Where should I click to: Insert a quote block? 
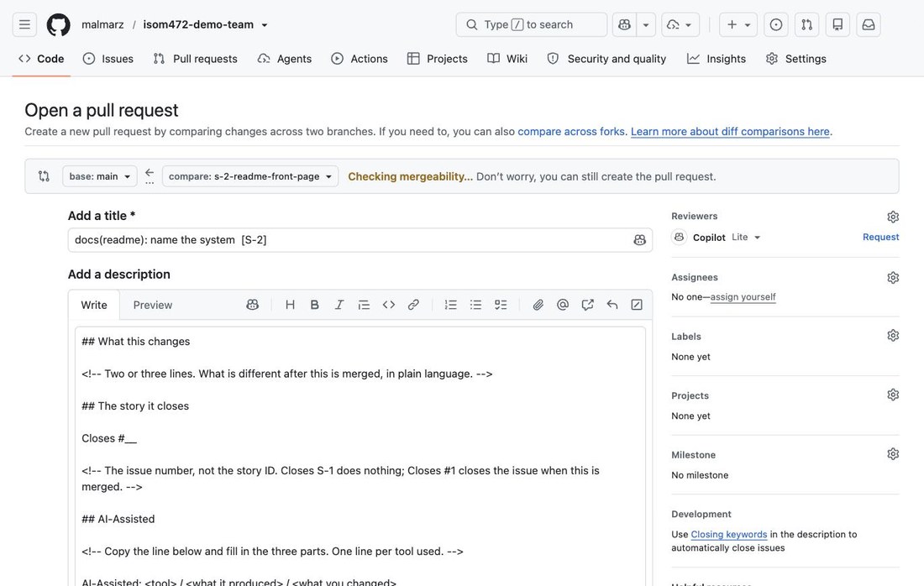click(x=365, y=305)
